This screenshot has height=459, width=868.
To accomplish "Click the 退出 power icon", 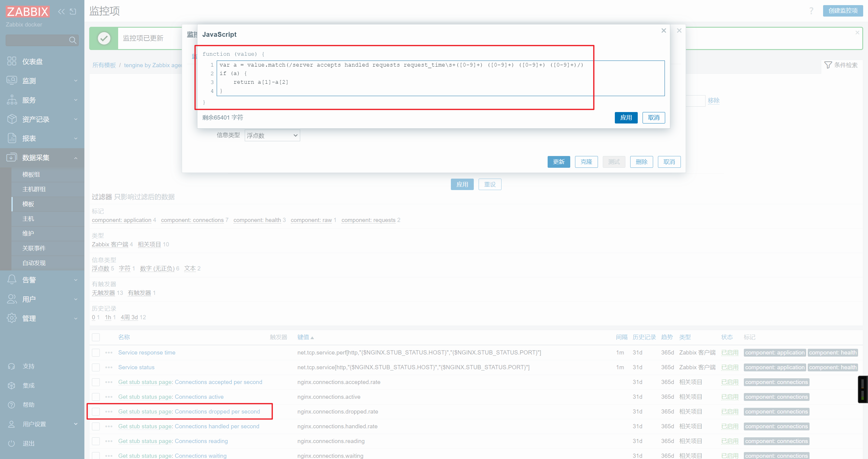I will point(11,443).
